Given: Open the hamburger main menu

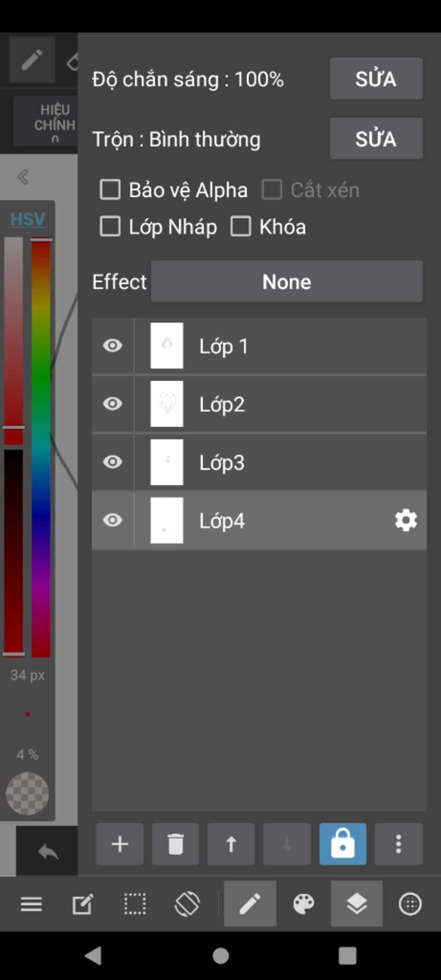Looking at the screenshot, I should pyautogui.click(x=31, y=904).
